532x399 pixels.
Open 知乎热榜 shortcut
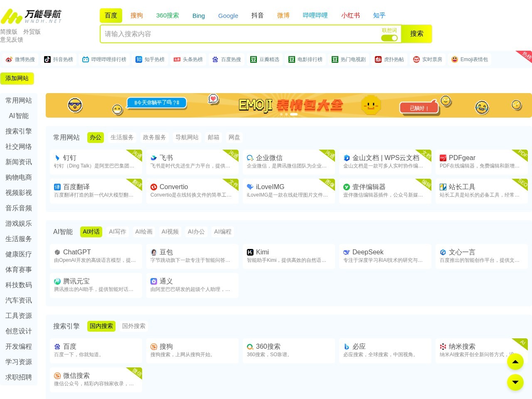[x=150, y=59]
